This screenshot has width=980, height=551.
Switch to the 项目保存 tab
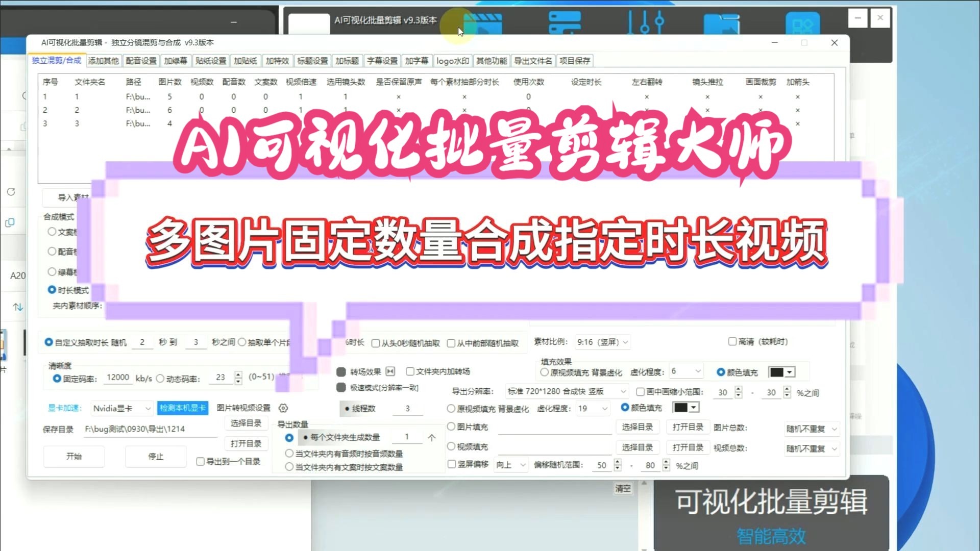(x=575, y=61)
